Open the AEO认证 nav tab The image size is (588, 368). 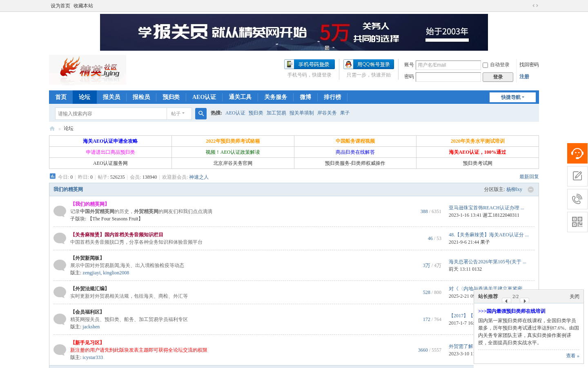(x=204, y=97)
